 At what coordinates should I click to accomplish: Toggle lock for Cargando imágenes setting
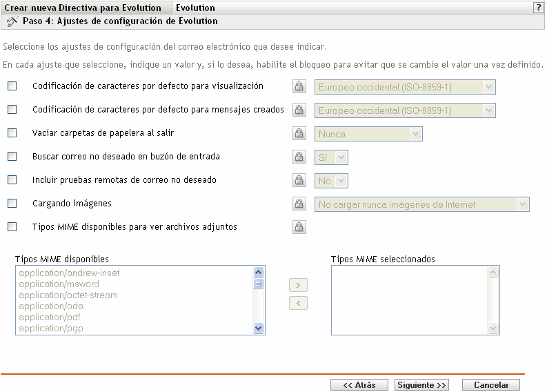pos(299,204)
